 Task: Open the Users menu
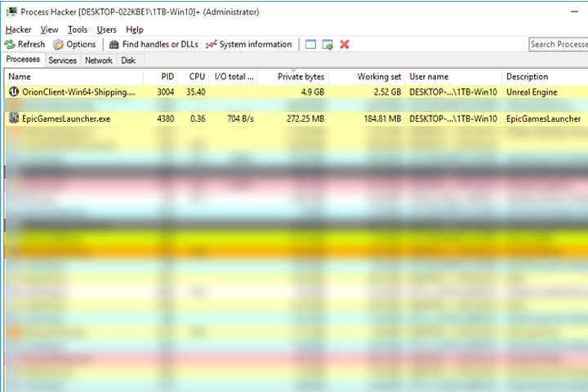click(x=106, y=29)
